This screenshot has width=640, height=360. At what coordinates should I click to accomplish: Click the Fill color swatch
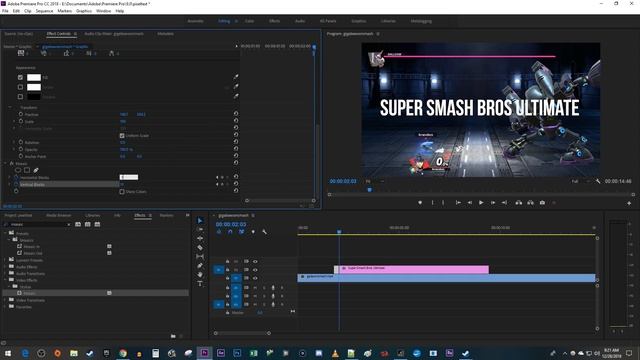pos(34,77)
